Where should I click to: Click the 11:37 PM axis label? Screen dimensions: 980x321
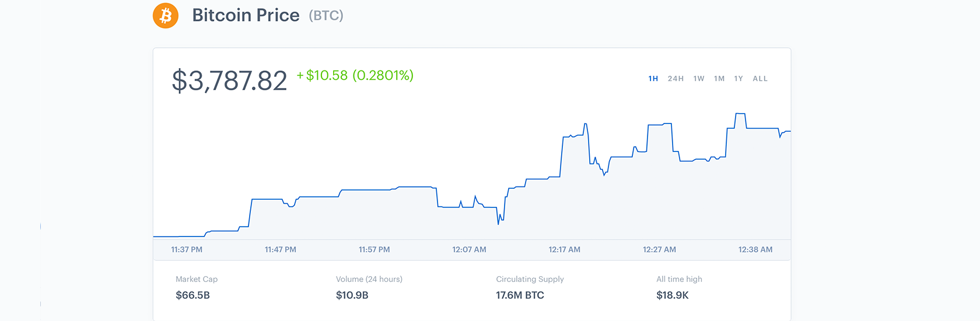187,249
